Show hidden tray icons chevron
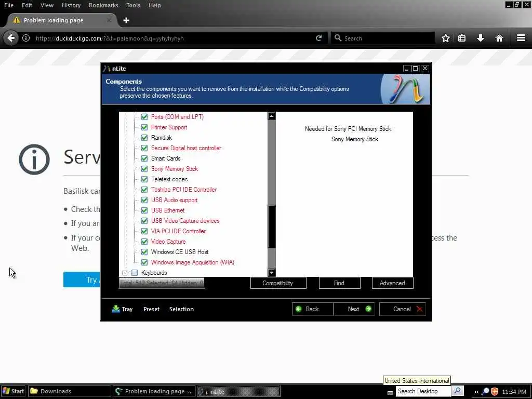Screen dimensions: 532x399 pos(476,392)
